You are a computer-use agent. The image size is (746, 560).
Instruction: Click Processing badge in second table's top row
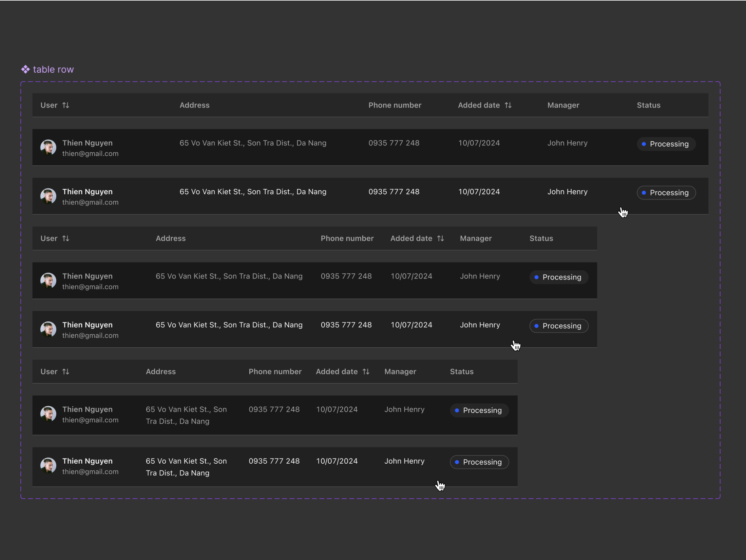click(x=558, y=277)
